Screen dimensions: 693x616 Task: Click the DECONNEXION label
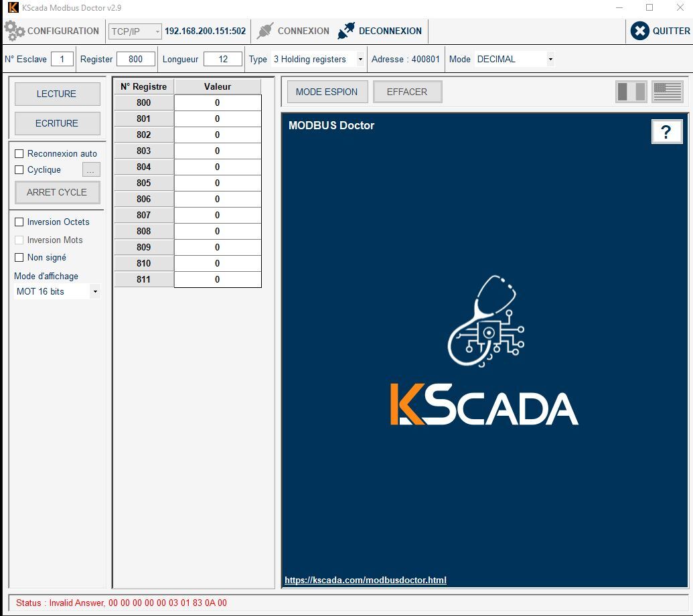pos(390,31)
